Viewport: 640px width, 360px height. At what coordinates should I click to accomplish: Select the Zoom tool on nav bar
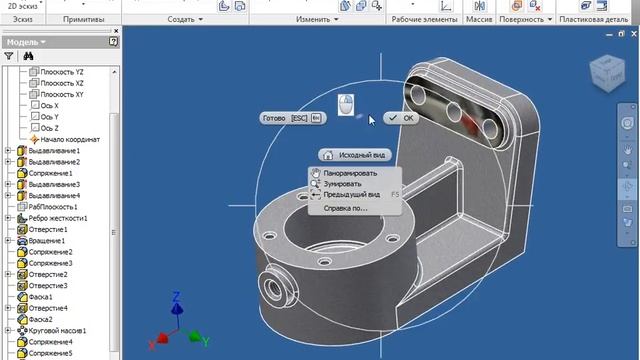click(627, 165)
